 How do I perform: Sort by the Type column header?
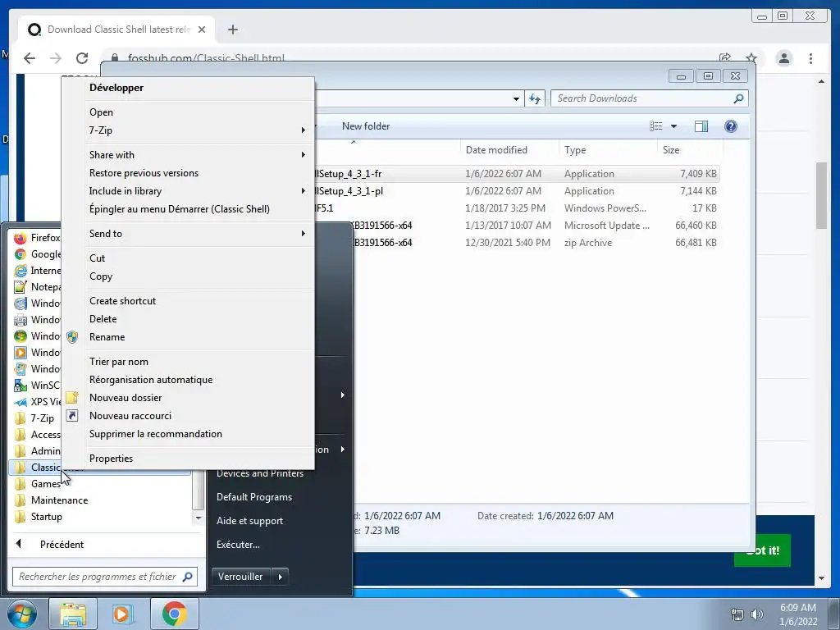tap(575, 150)
